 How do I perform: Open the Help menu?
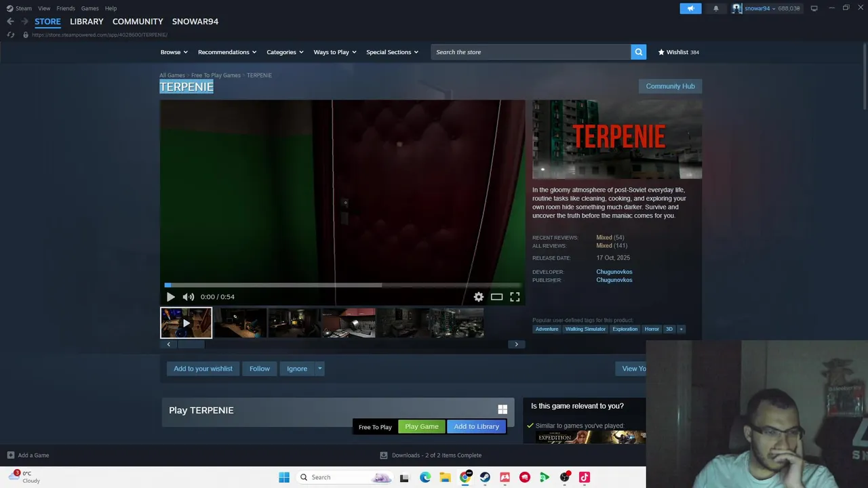click(x=111, y=8)
